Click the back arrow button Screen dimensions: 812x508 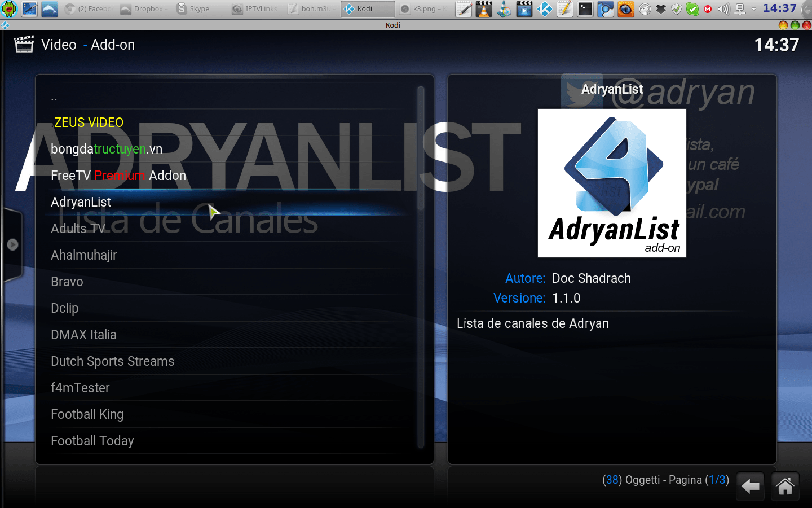click(x=751, y=486)
